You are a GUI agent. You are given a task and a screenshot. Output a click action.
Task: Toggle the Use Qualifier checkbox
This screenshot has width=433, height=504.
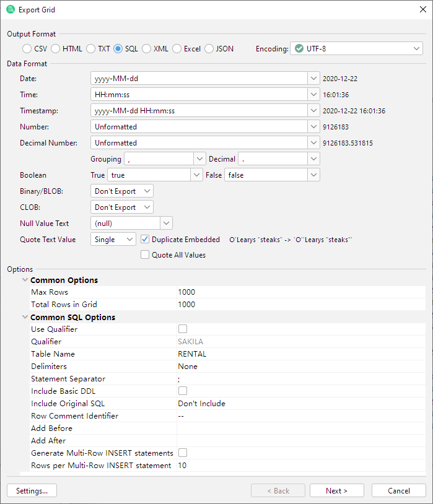[x=183, y=329]
